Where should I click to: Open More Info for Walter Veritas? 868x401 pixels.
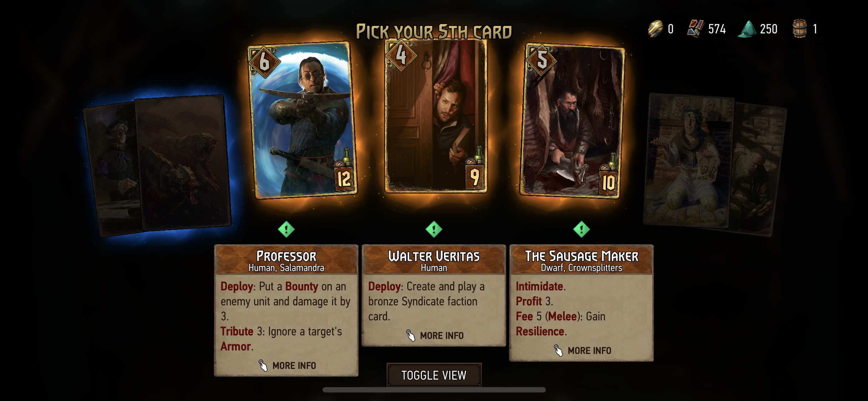[x=435, y=335]
